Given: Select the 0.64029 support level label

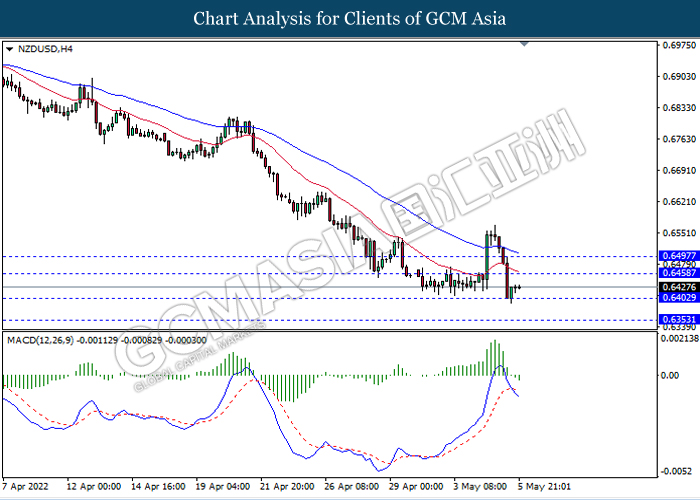Looking at the screenshot, I should [679, 297].
